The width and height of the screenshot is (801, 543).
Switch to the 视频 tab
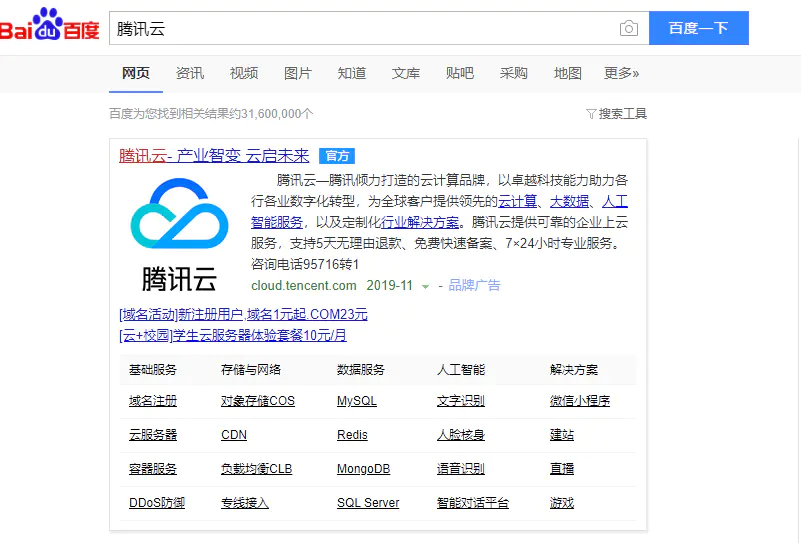tap(244, 74)
